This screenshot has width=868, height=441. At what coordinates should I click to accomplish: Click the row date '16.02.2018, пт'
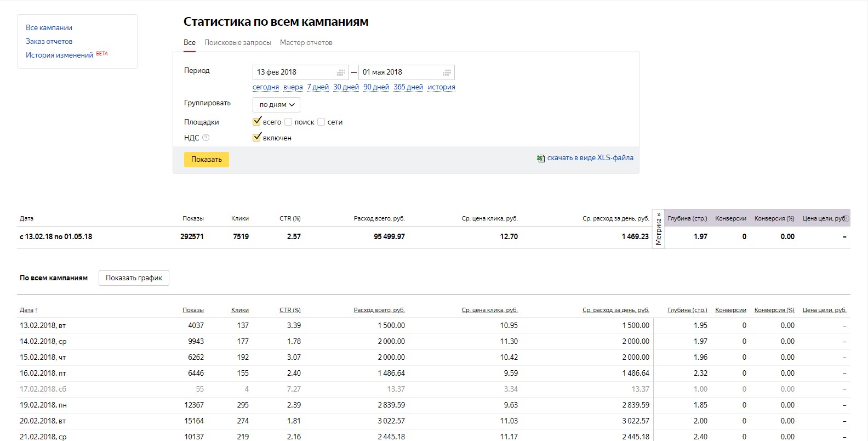pyautogui.click(x=43, y=373)
